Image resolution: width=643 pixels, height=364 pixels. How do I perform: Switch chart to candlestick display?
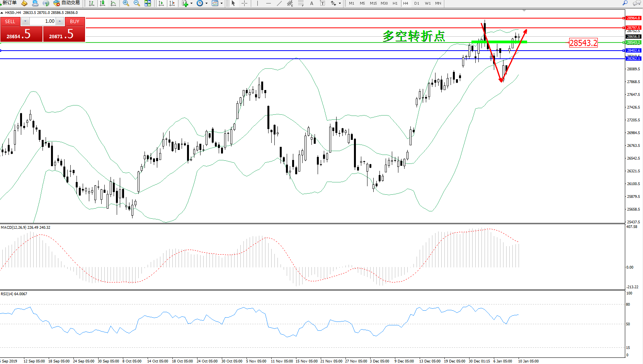(102, 3)
